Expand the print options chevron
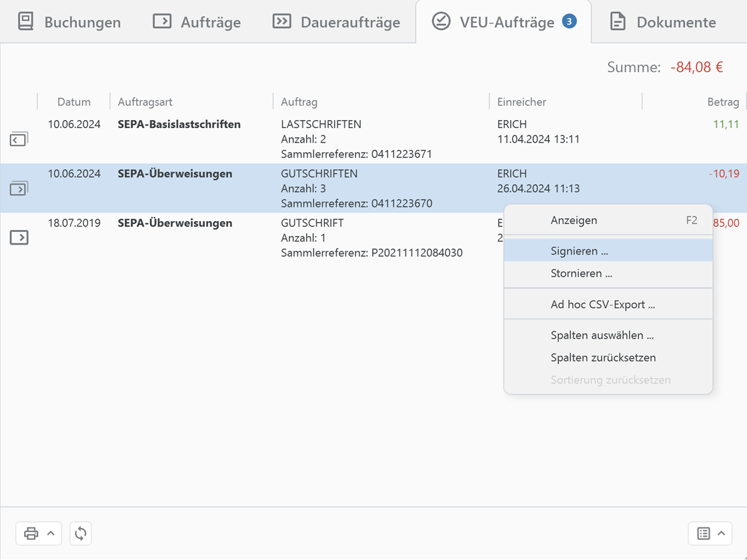The width and height of the screenshot is (747, 560). (51, 533)
